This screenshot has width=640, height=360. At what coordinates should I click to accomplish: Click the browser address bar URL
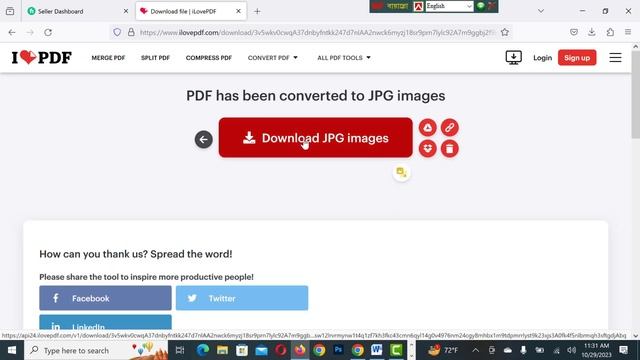317,32
